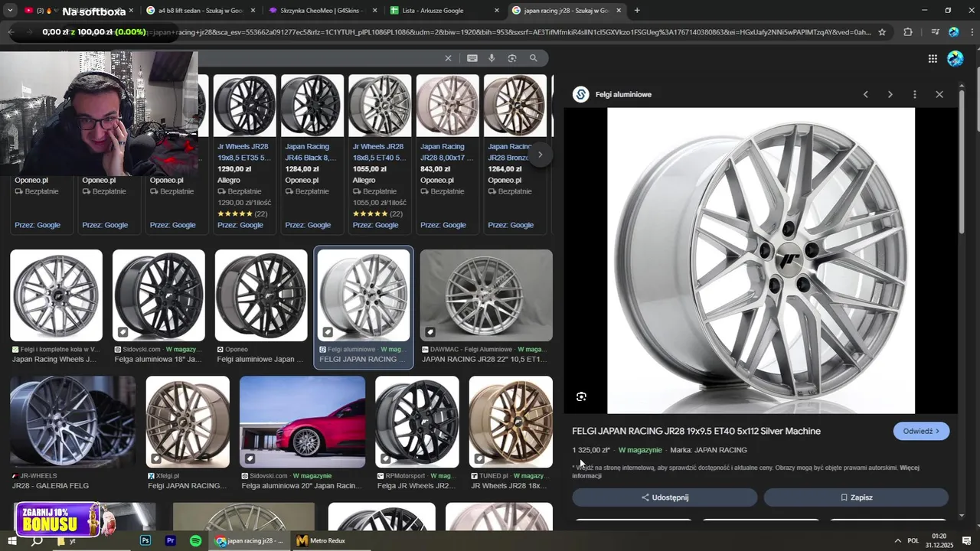Open the Windows Start menu

[11, 540]
